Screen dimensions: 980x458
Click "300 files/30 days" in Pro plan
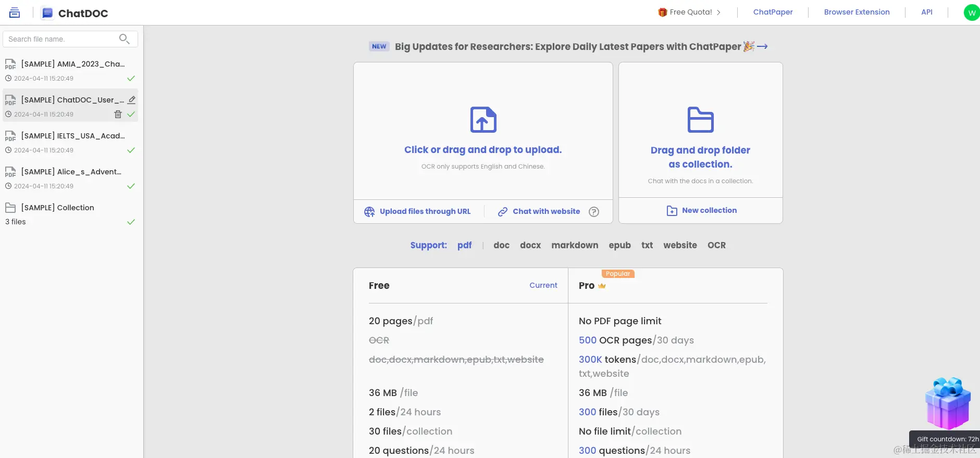point(619,412)
